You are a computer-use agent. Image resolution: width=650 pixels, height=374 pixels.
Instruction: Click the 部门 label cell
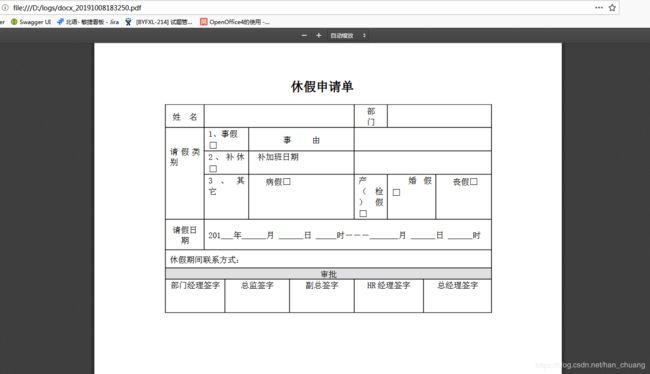point(371,117)
